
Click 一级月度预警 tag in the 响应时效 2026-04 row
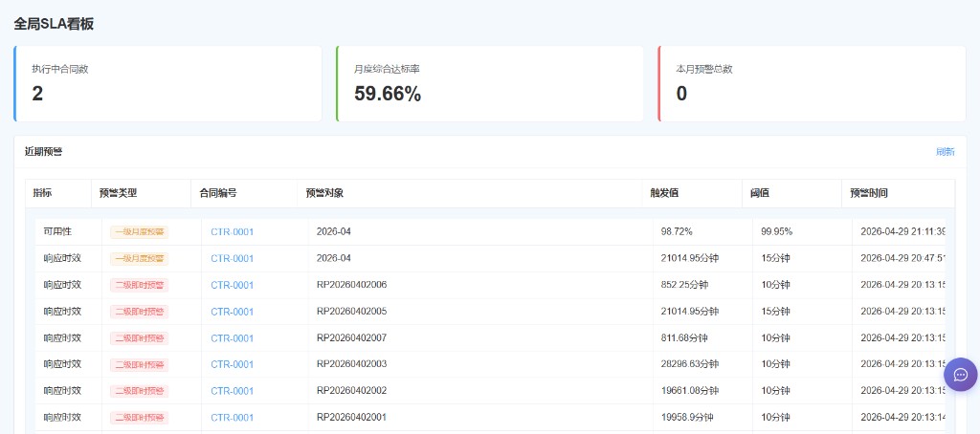pyautogui.click(x=140, y=258)
